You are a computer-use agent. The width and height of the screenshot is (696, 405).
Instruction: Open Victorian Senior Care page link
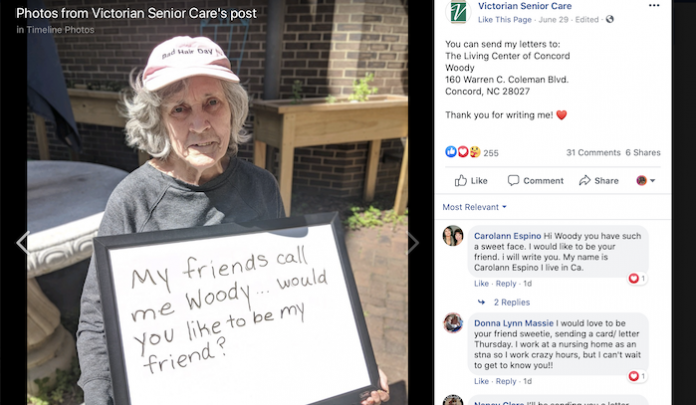click(x=525, y=6)
